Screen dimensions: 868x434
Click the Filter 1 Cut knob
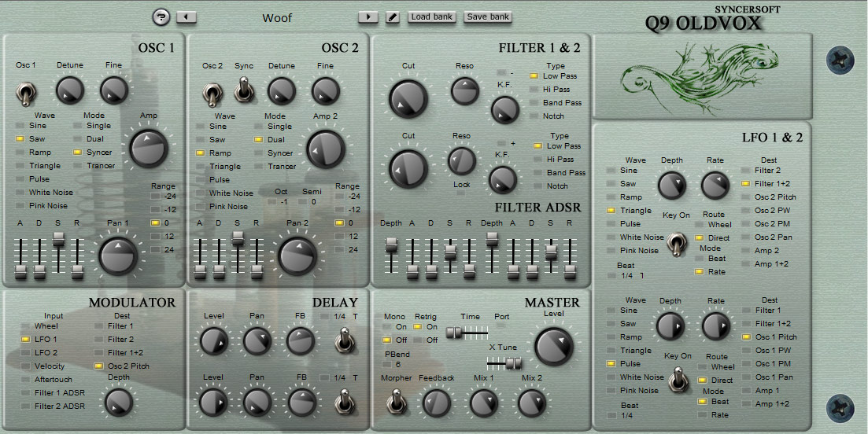(408, 98)
